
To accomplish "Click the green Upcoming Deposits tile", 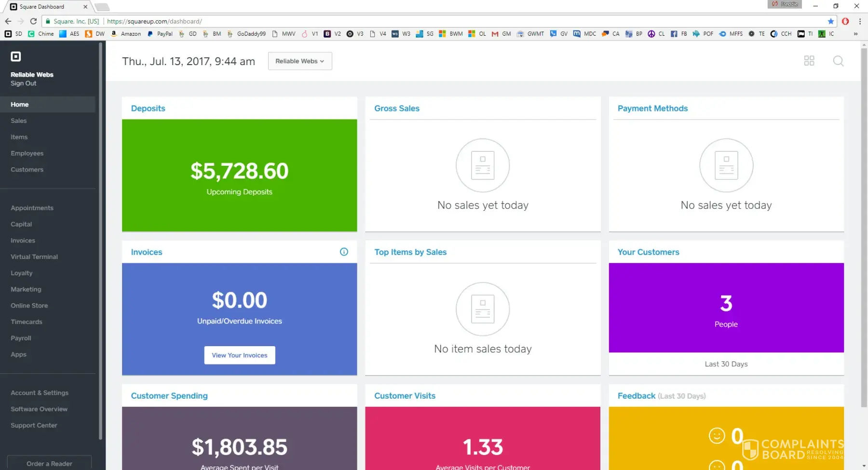I will (x=239, y=175).
